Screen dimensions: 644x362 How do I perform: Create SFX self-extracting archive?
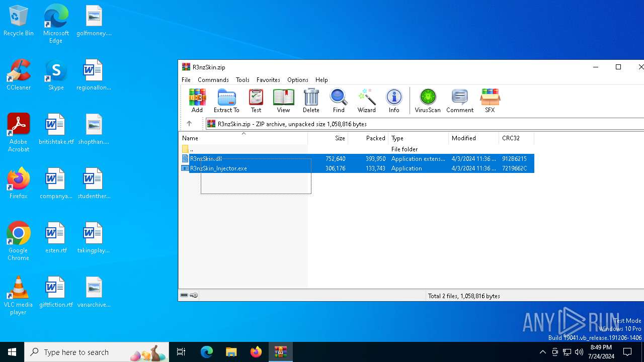[490, 101]
